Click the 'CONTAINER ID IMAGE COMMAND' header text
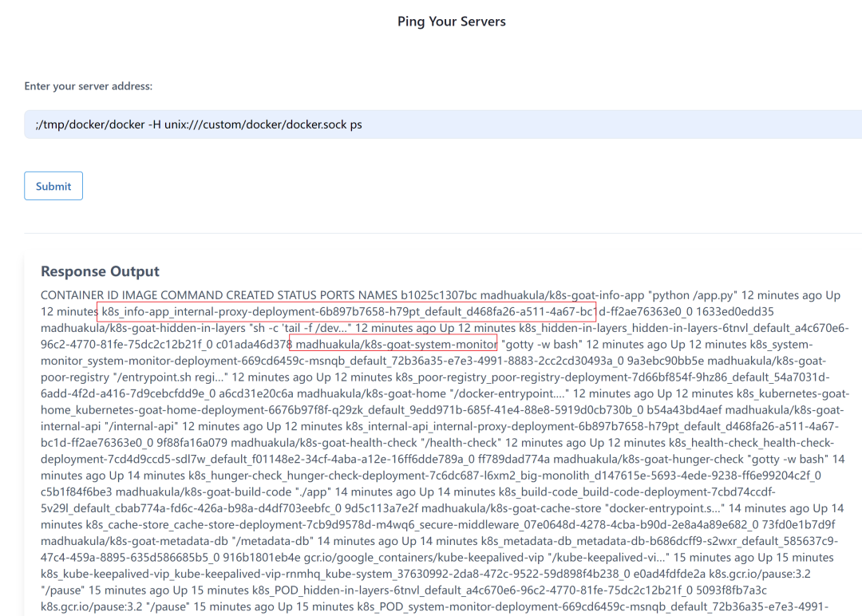862x616 pixels. pyautogui.click(x=132, y=295)
